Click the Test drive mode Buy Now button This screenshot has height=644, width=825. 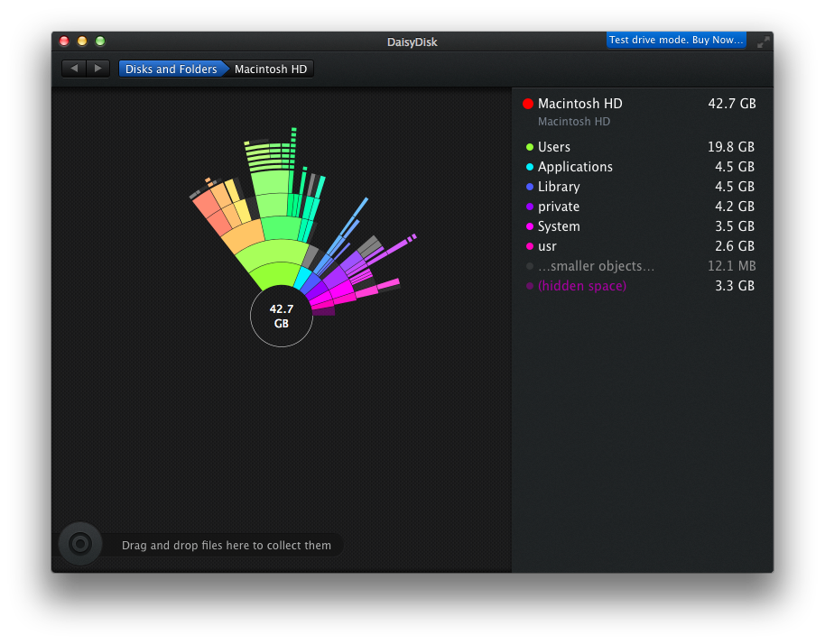(676, 40)
